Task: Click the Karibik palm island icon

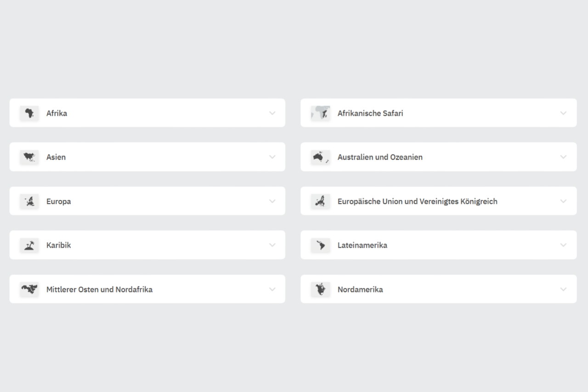Action: [x=29, y=245]
